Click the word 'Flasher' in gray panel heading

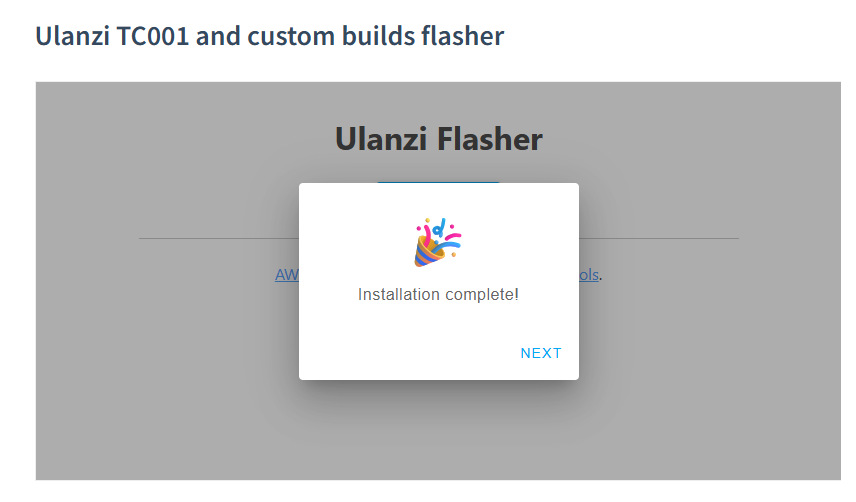point(490,139)
